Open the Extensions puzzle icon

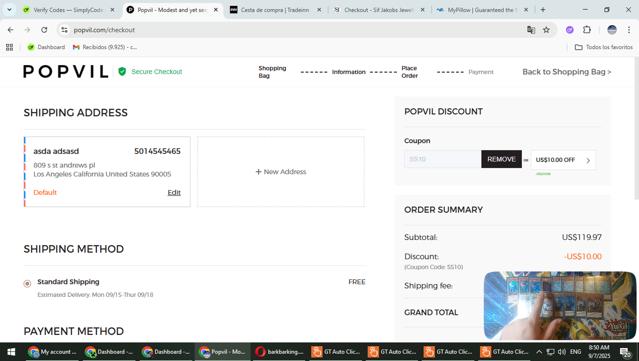pyautogui.click(x=587, y=30)
